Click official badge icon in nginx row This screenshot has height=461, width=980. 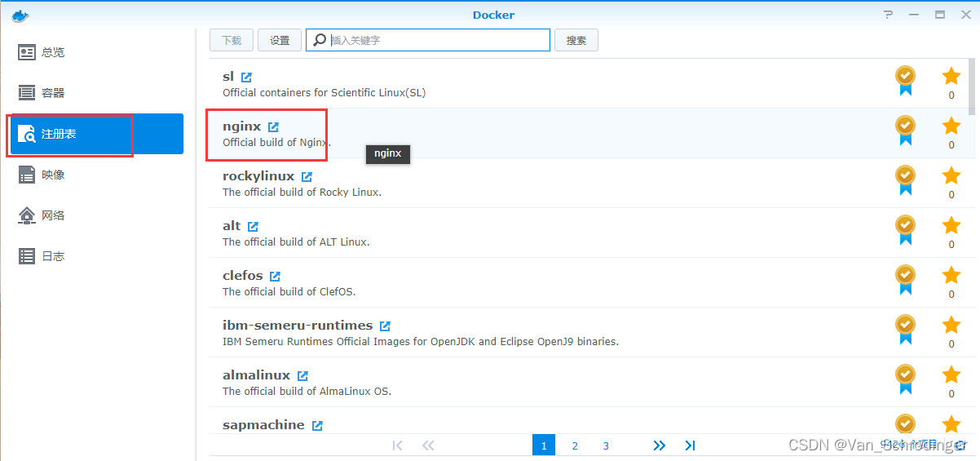tap(905, 131)
